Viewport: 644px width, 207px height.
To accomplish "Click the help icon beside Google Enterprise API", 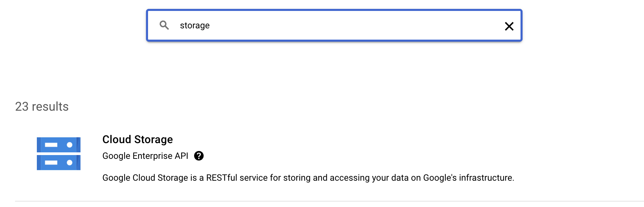I will click(x=199, y=156).
